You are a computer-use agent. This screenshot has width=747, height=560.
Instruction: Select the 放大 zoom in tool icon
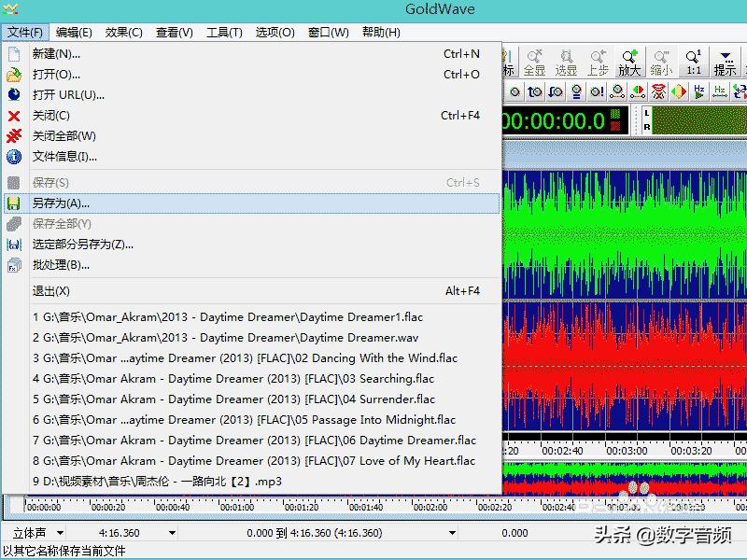click(628, 63)
